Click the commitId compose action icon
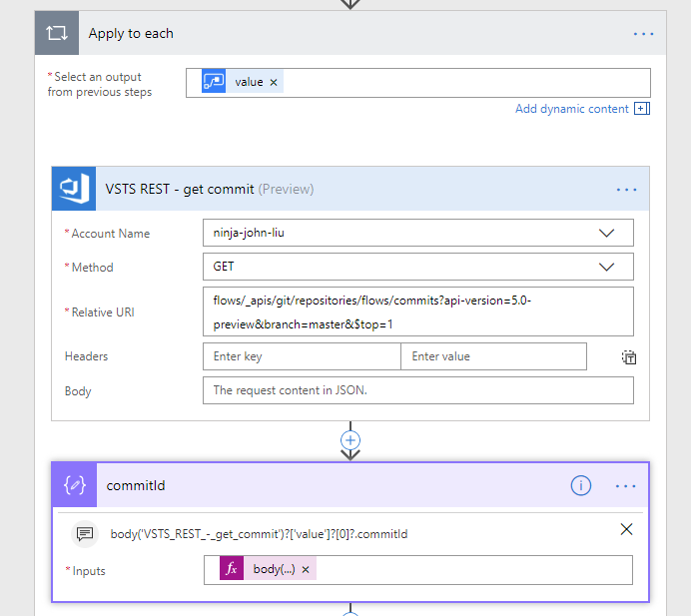 [74, 485]
